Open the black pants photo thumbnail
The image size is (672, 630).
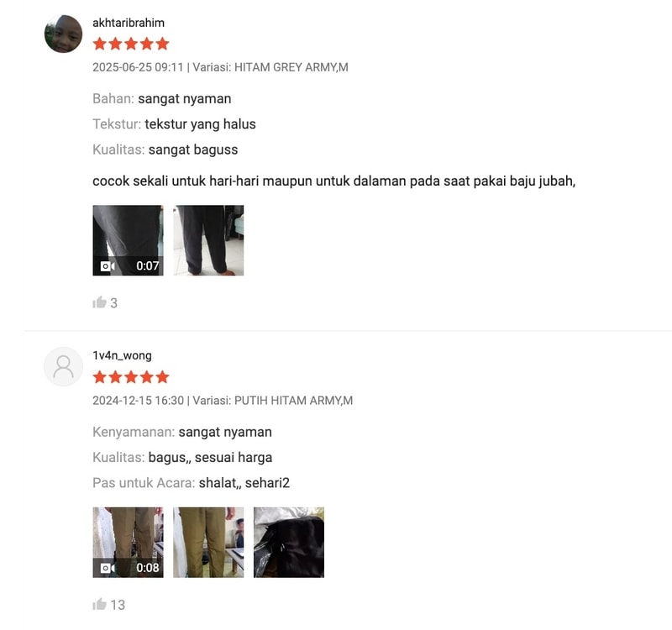[x=208, y=240]
